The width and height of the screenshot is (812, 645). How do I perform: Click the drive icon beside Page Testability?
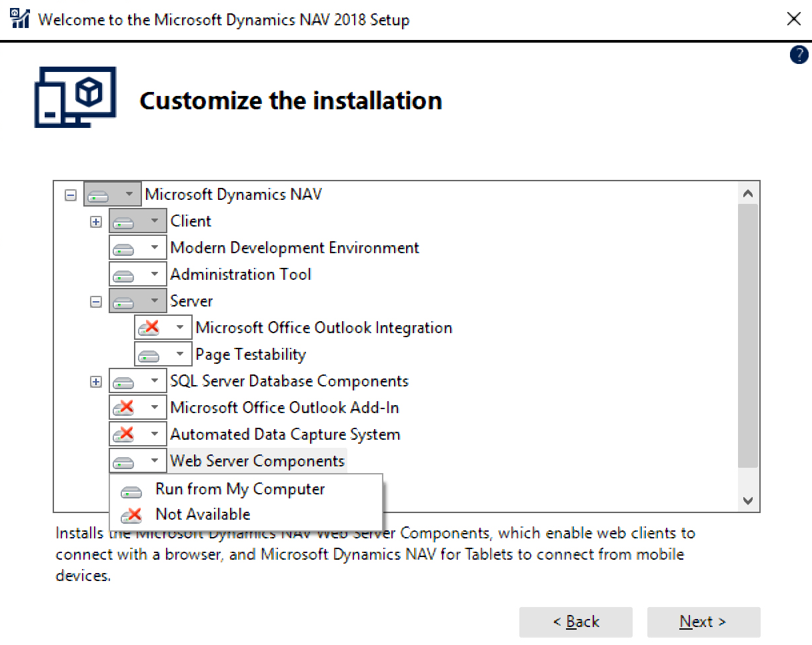149,355
